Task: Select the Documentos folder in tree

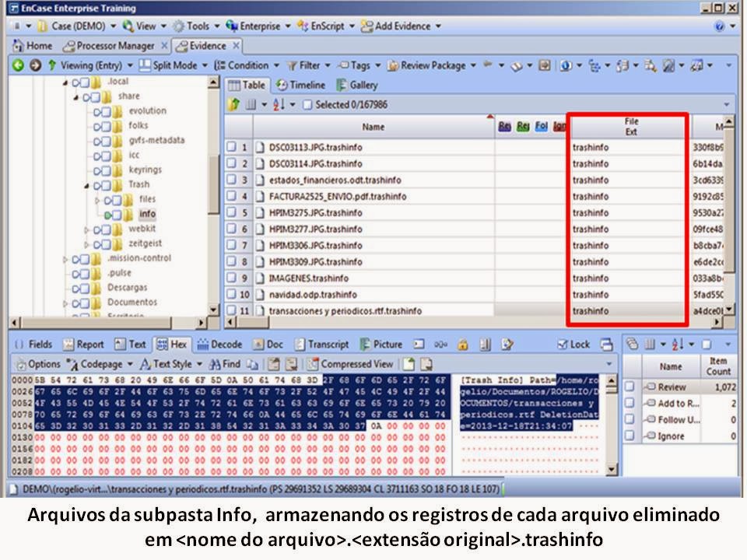Action: click(132, 302)
